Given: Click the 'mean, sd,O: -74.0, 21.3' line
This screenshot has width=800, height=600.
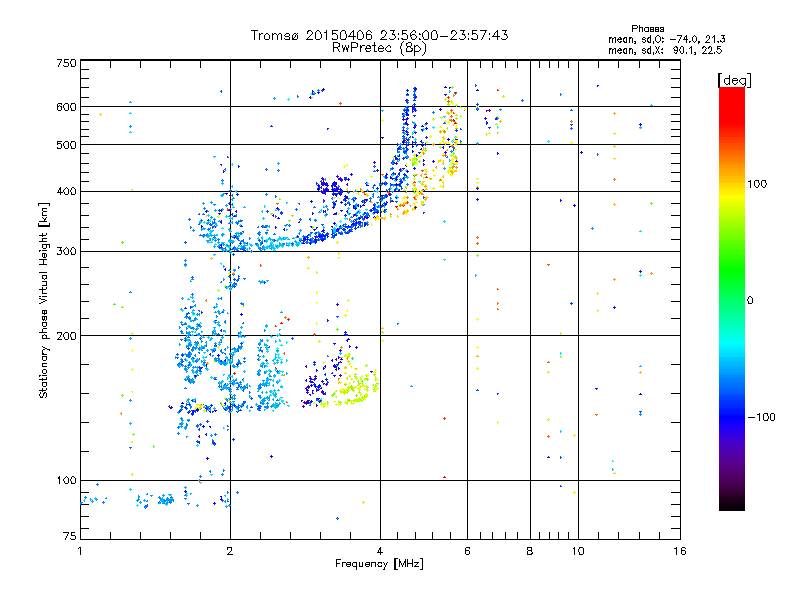Looking at the screenshot, I should point(666,39).
